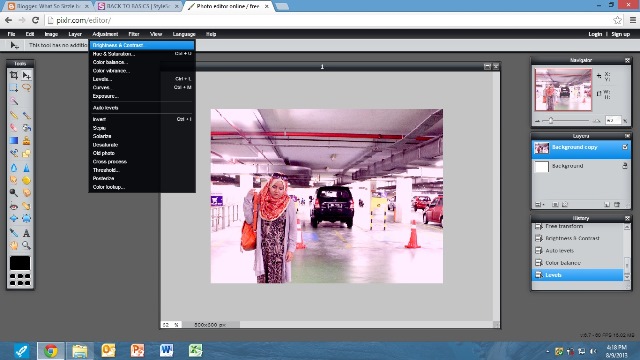Select the Pencil tool
This screenshot has width=640, height=360.
tap(13, 115)
